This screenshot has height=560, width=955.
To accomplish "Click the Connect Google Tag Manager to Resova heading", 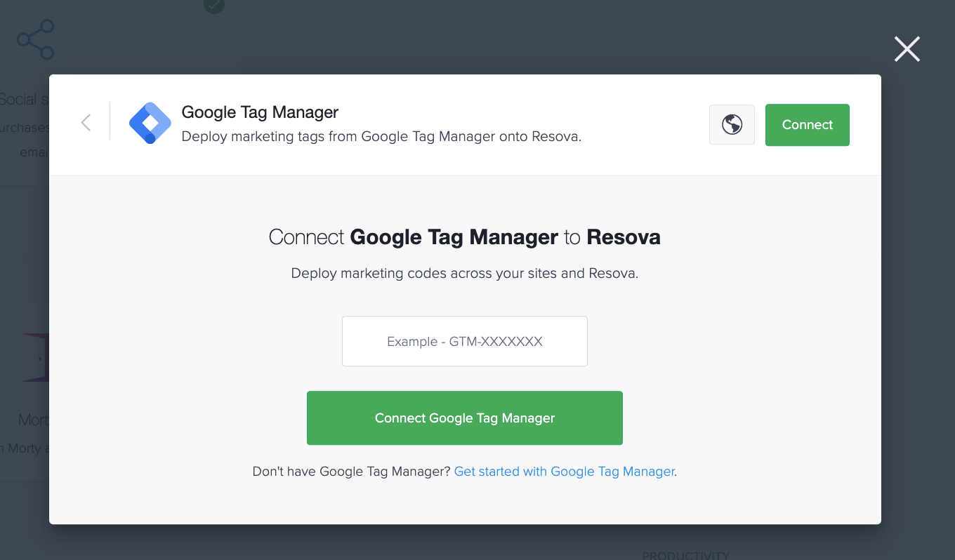I will pos(463,236).
